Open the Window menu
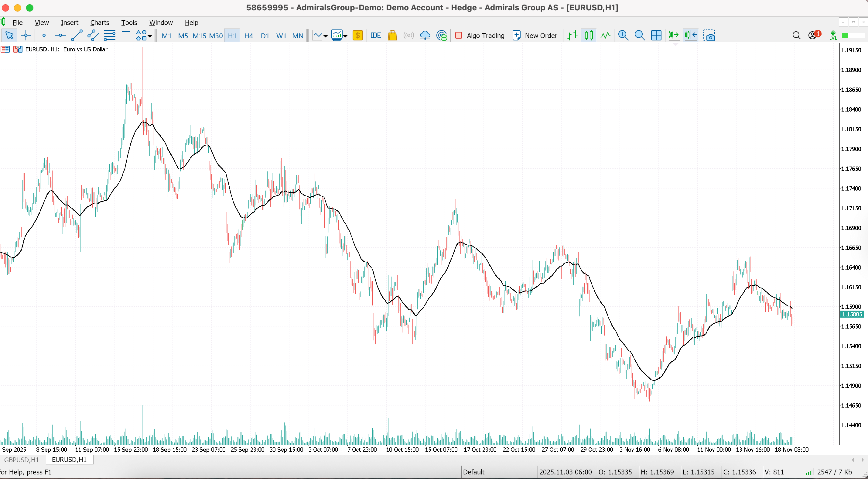This screenshot has height=479, width=868. pyautogui.click(x=161, y=22)
